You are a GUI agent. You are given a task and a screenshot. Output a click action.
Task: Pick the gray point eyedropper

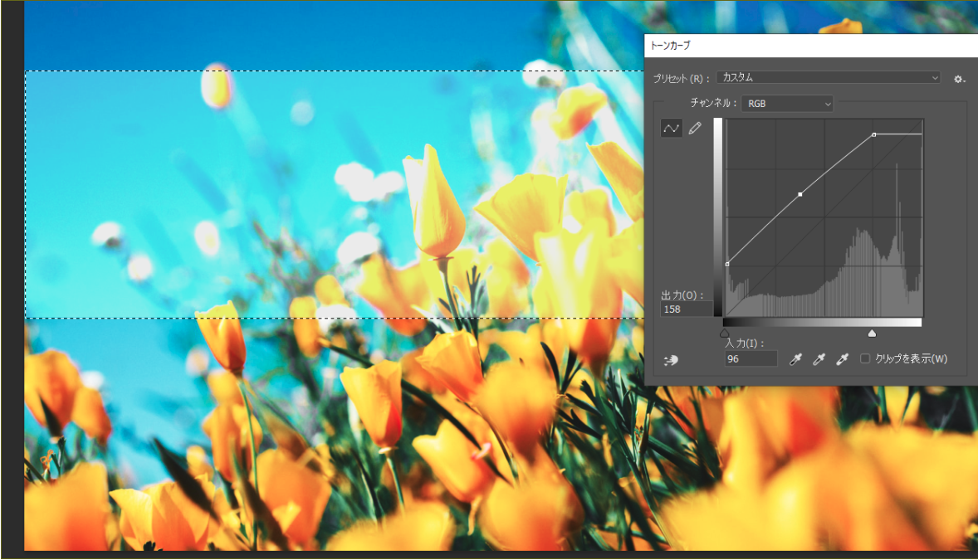click(x=819, y=359)
